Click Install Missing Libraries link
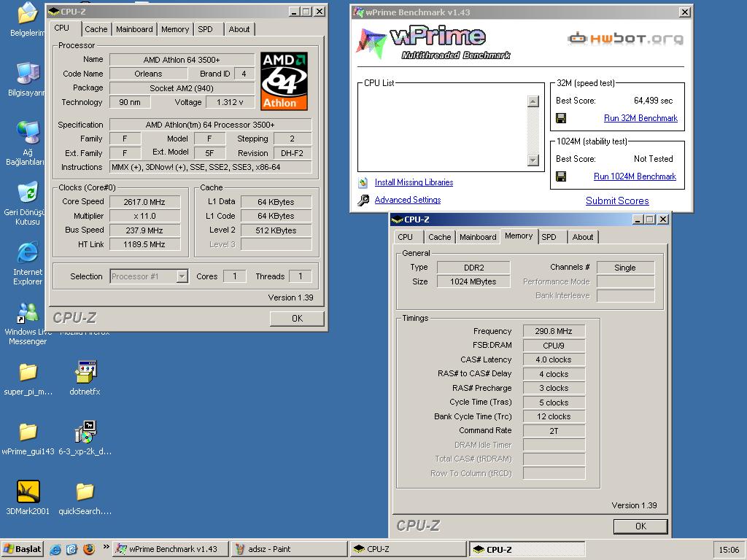This screenshot has width=747, height=560. click(x=414, y=182)
